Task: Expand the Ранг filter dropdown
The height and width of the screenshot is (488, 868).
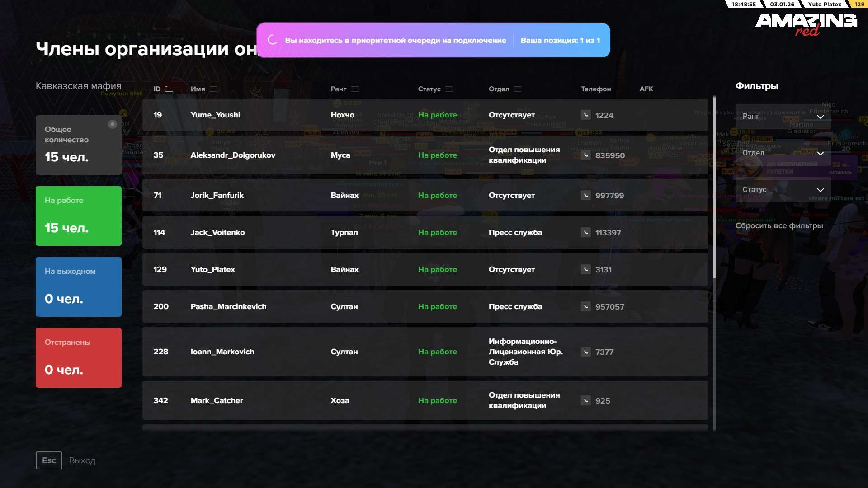Action: tap(783, 117)
